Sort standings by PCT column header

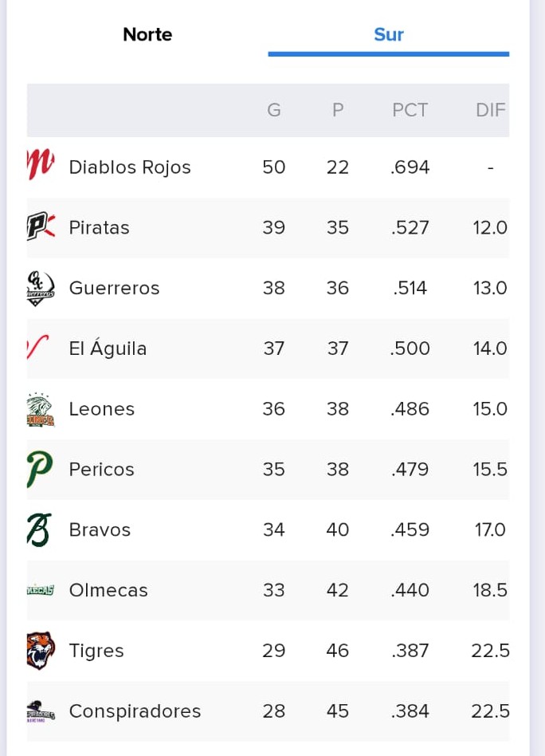(410, 110)
